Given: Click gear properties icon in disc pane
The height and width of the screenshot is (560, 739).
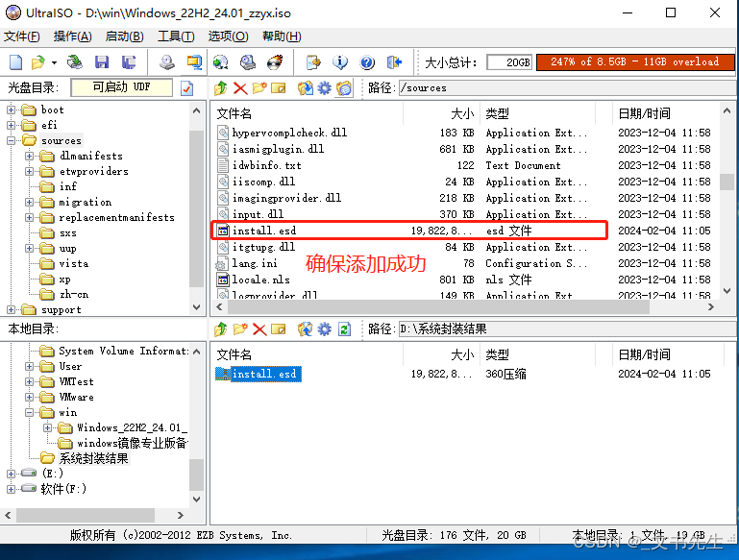Looking at the screenshot, I should (324, 88).
